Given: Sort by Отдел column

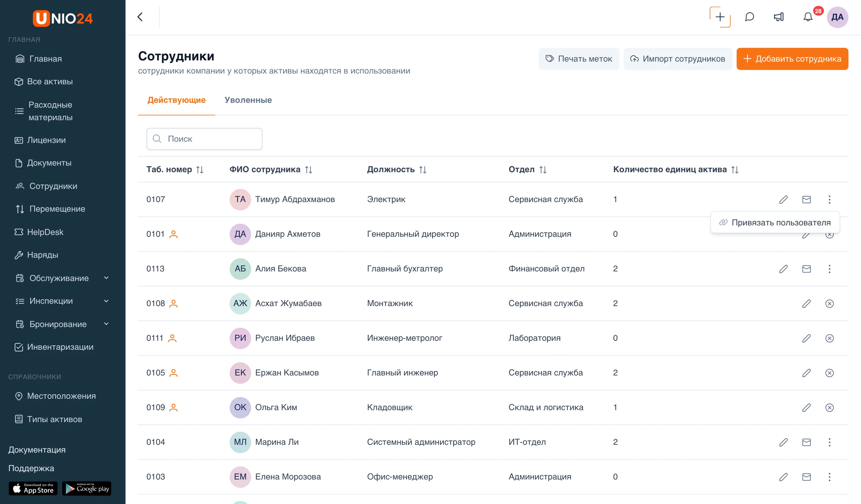Looking at the screenshot, I should (543, 170).
